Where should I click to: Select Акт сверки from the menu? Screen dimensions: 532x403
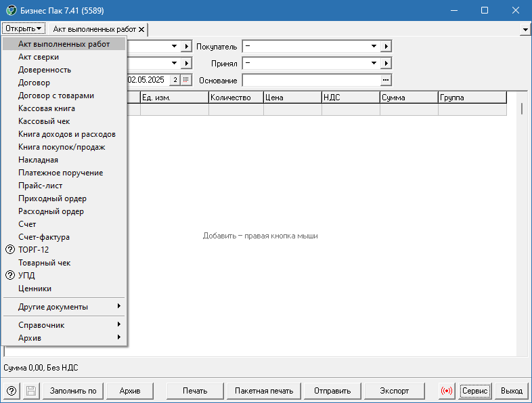[64, 57]
